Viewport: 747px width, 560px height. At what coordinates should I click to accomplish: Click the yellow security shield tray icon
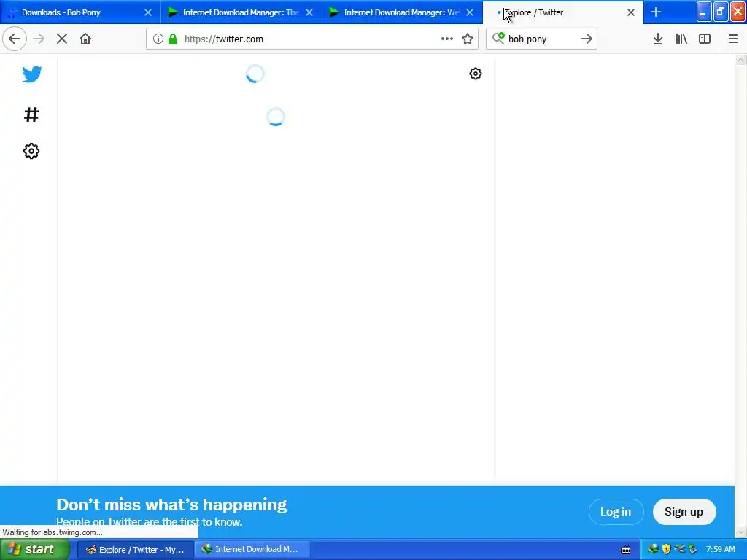tap(666, 550)
